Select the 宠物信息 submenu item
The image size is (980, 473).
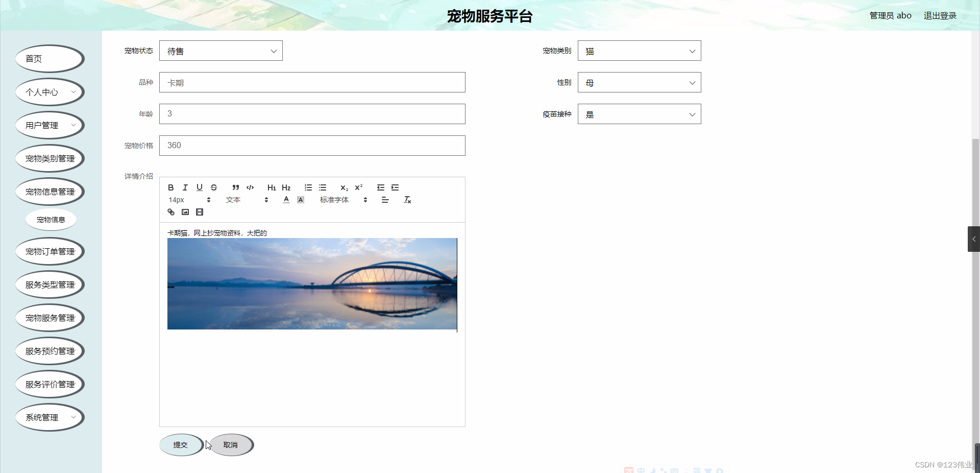pyautogui.click(x=51, y=220)
